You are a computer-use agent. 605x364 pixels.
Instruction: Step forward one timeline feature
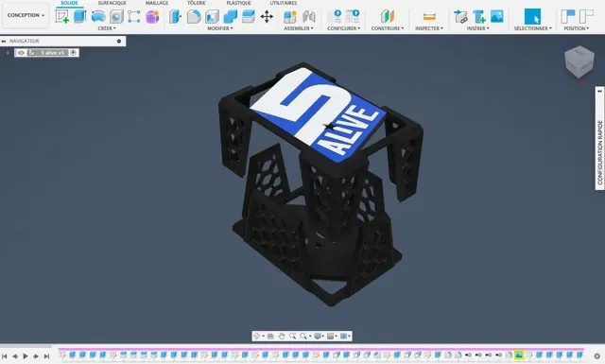click(36, 355)
